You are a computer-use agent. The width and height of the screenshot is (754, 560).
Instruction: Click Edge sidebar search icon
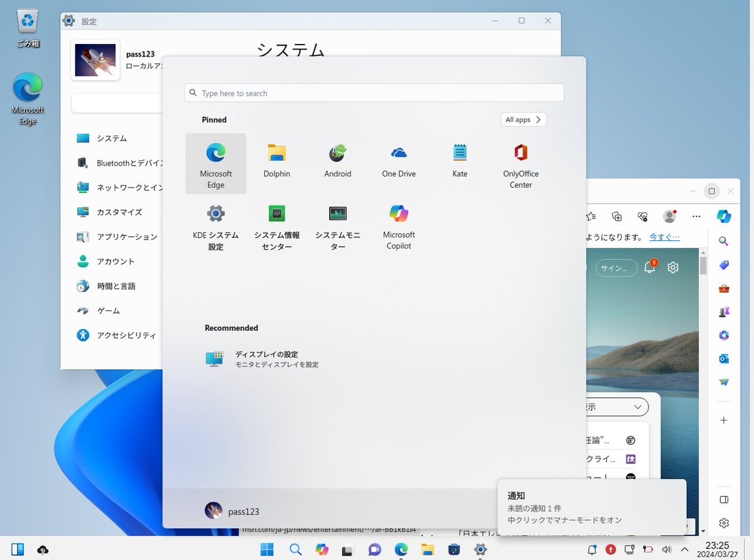click(724, 240)
